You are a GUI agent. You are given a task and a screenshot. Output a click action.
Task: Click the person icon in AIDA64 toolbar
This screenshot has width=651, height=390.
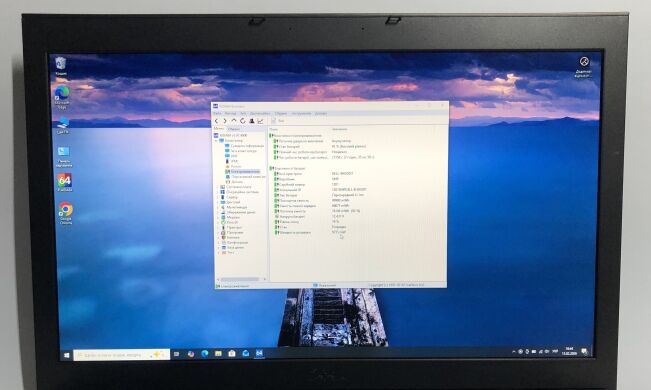252,121
